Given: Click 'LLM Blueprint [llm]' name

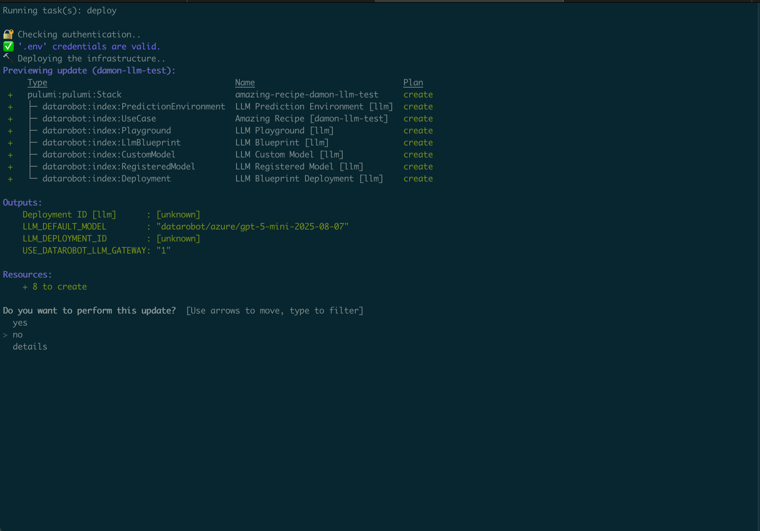Looking at the screenshot, I should coord(282,143).
